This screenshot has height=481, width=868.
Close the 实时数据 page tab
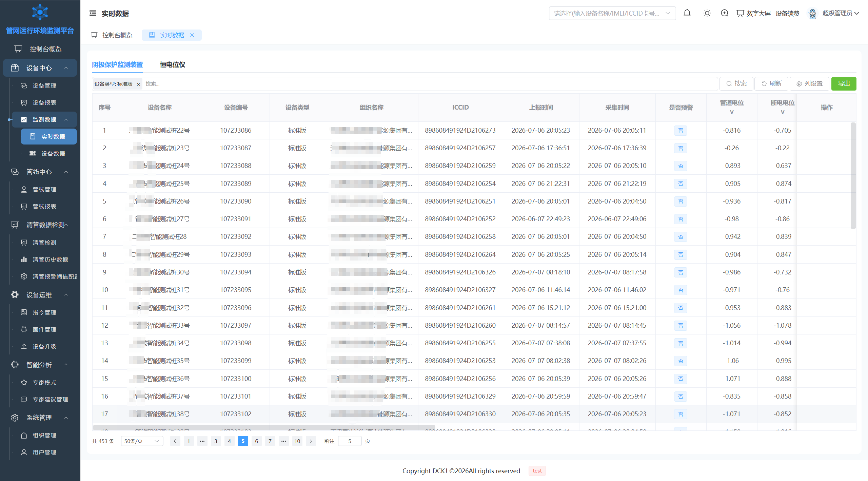192,35
